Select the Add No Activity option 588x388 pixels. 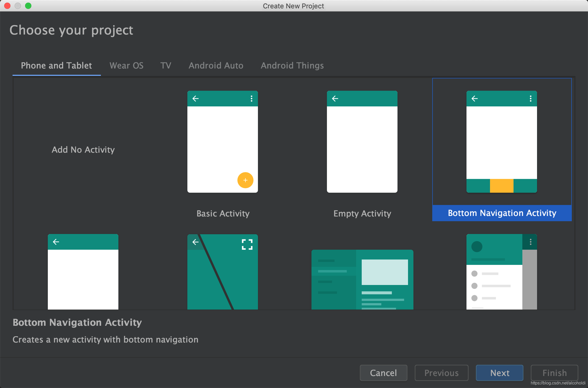coord(83,150)
